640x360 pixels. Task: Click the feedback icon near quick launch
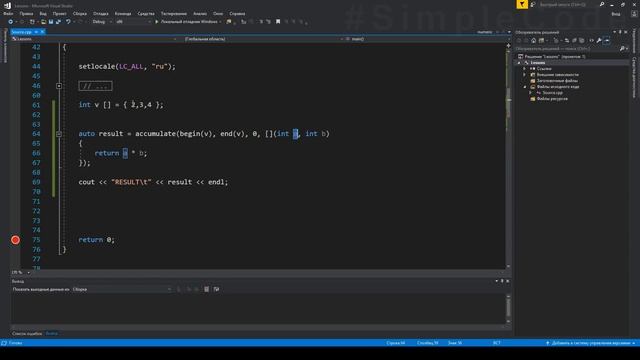(x=533, y=4)
